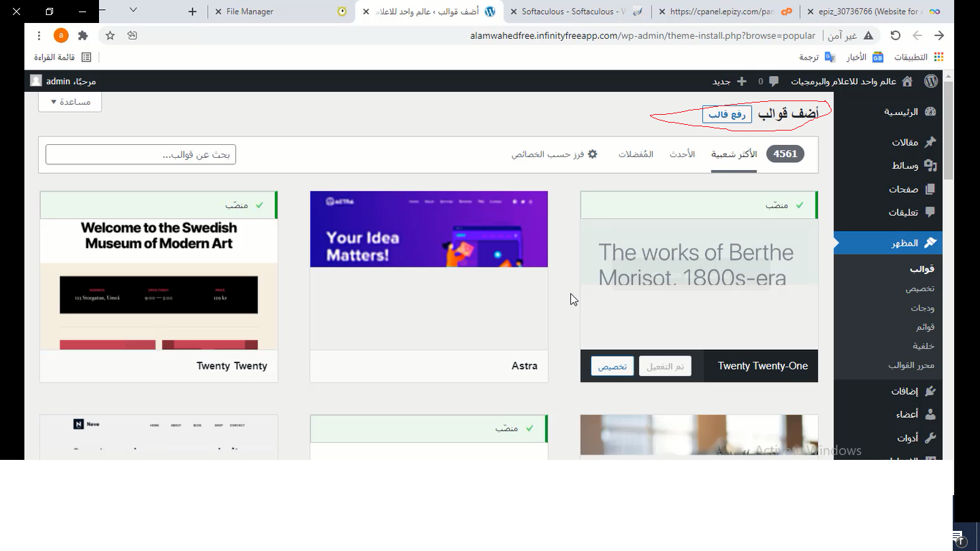Open the Windows notification center icon

coord(958,538)
